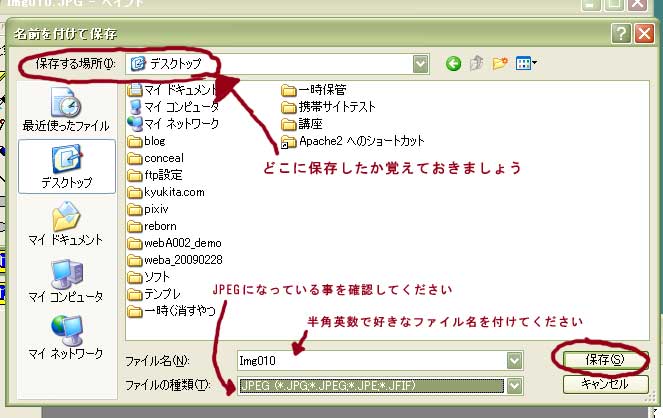Open マイ ドキュメント in the places sidebar
663x418 pixels.
tap(66, 224)
